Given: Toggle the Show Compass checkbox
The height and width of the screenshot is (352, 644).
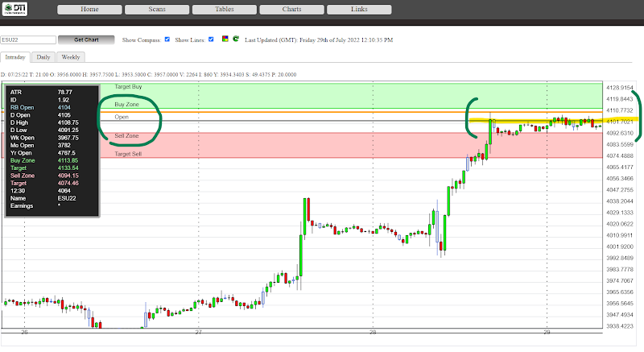Looking at the screenshot, I should [x=167, y=39].
